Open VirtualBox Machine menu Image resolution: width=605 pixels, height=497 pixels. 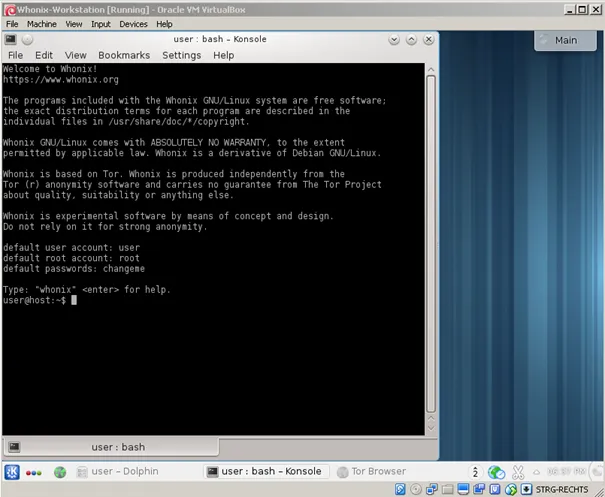pyautogui.click(x=42, y=24)
